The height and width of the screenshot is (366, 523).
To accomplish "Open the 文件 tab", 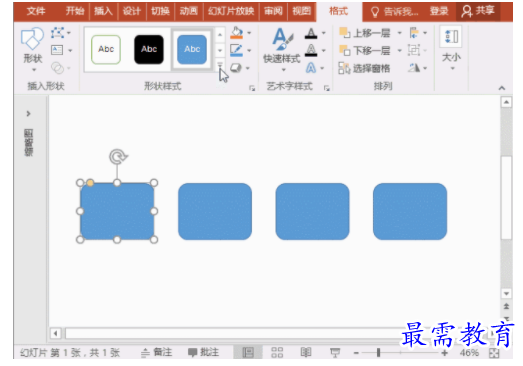I will point(36,11).
